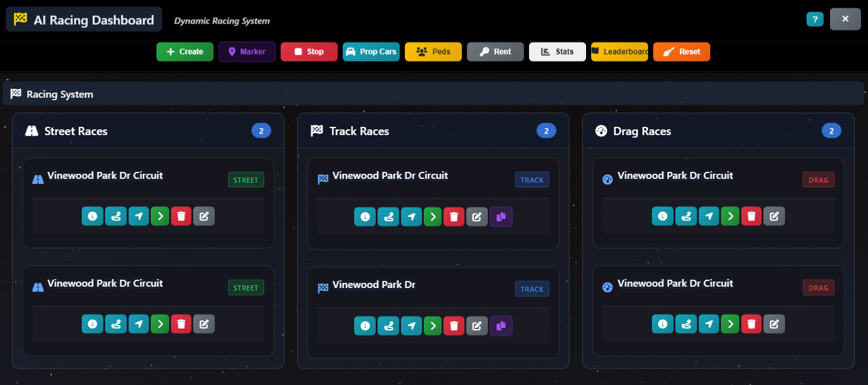Click the Street Races count badge
Screen dimensions: 868x385
pos(261,130)
